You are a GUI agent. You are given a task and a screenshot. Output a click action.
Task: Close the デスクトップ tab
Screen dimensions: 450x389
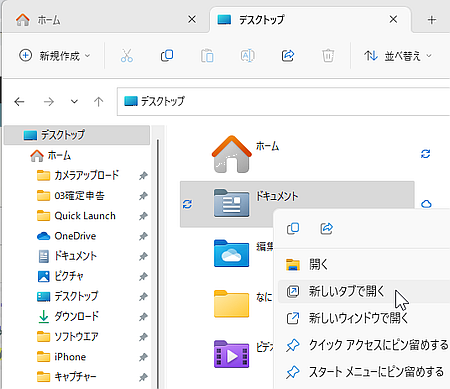[x=393, y=19]
